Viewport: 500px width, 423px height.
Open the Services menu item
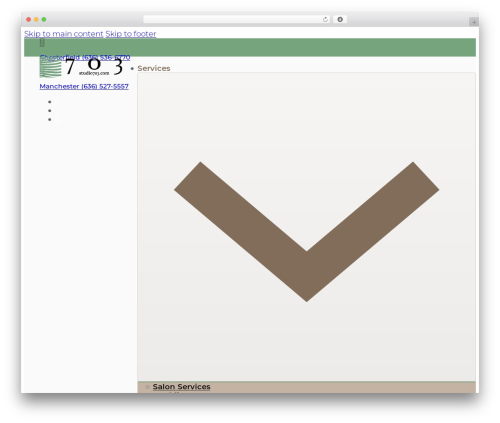(154, 68)
